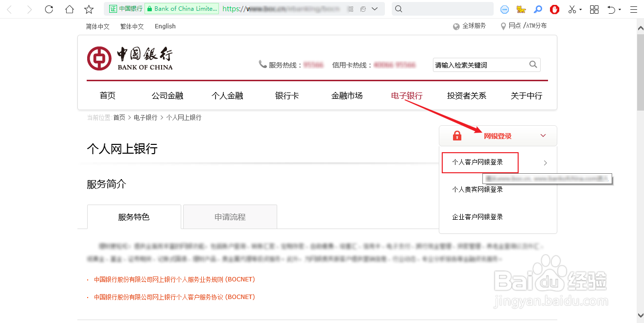Reload the page
Image resolution: width=644 pixels, height=323 pixels.
(48, 9)
